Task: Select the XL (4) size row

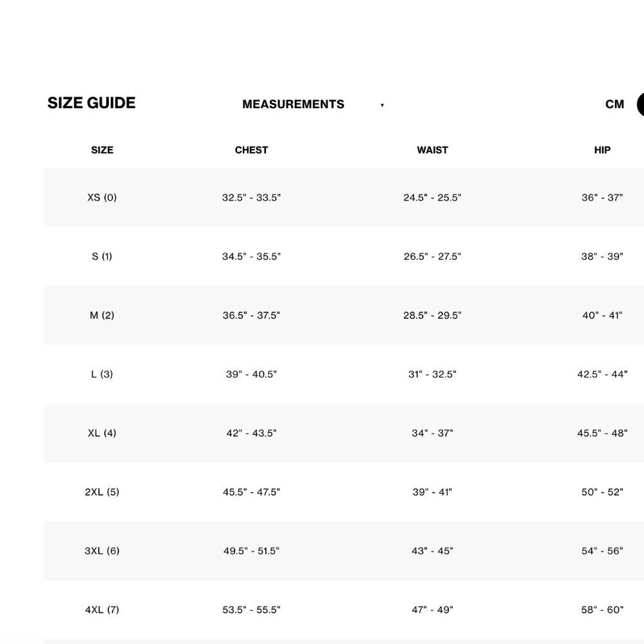Action: 344,433
